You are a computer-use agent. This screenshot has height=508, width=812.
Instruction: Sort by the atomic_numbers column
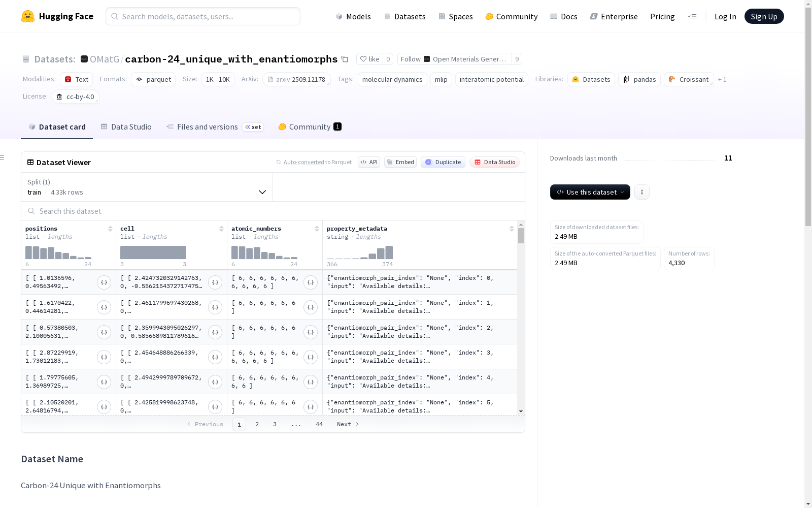point(317,229)
